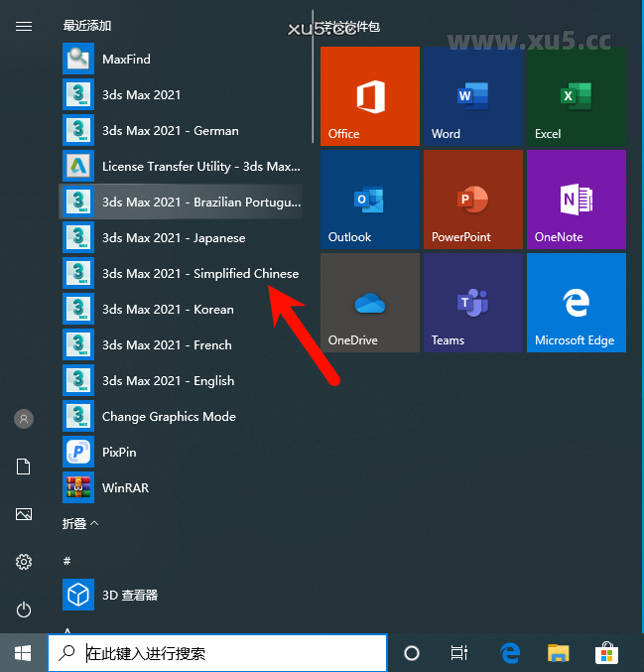
Task: Expand the Start menu hamburger navigation
Action: (x=24, y=27)
